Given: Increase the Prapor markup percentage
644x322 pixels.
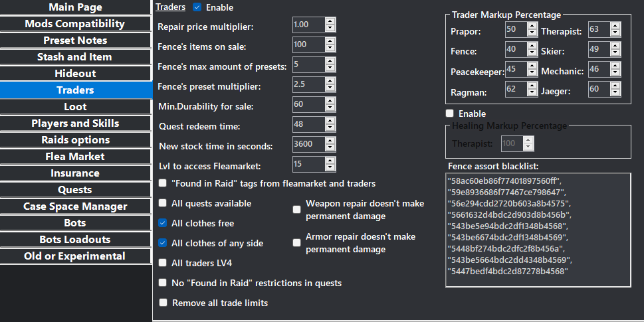Looking at the screenshot, I should (x=531, y=27).
